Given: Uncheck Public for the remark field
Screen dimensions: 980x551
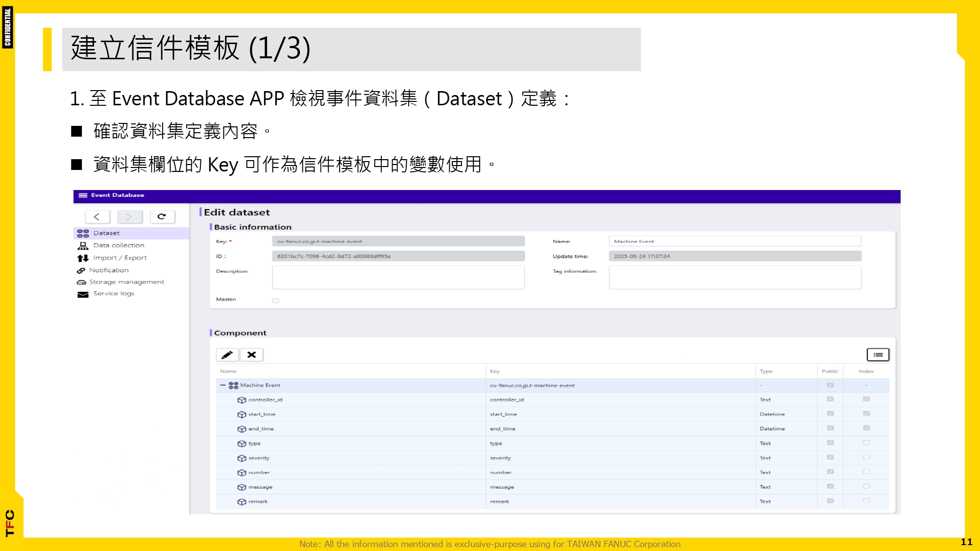Looking at the screenshot, I should 830,501.
